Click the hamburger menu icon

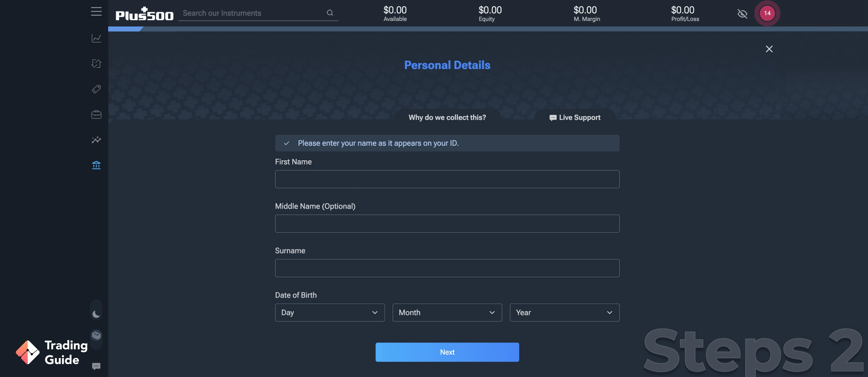point(96,11)
